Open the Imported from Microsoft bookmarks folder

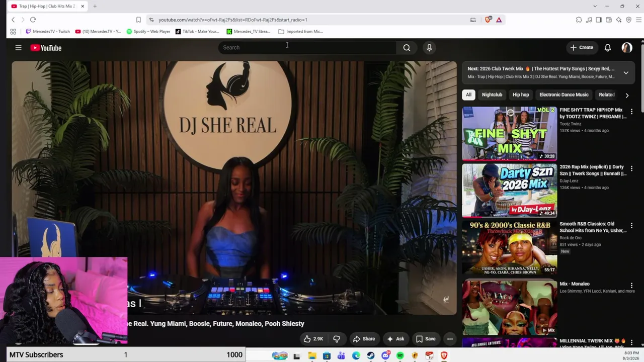tap(300, 31)
